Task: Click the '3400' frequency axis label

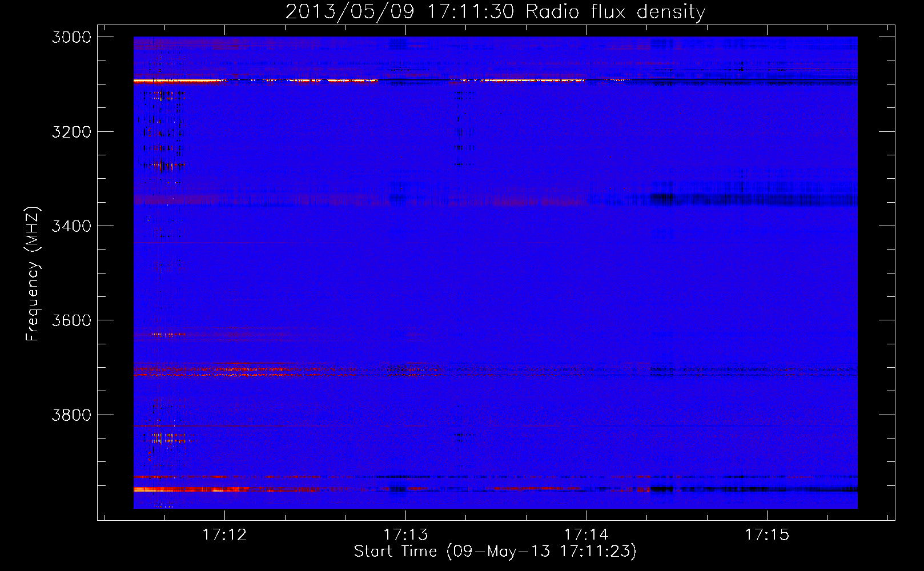Action: pyautogui.click(x=71, y=226)
